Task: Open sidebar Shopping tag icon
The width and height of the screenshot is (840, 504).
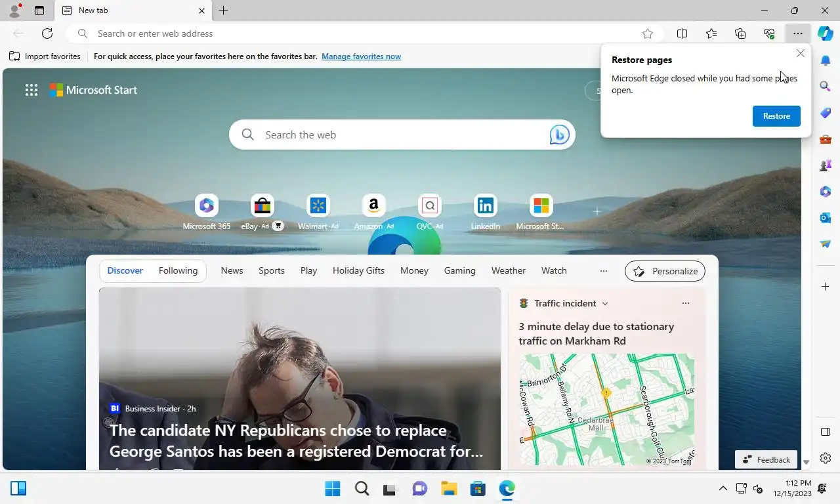Action: pos(826,113)
